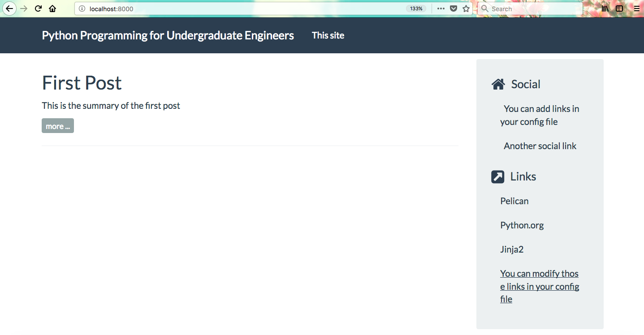Bookmark this page with star icon
The width and height of the screenshot is (644, 335).
[466, 9]
